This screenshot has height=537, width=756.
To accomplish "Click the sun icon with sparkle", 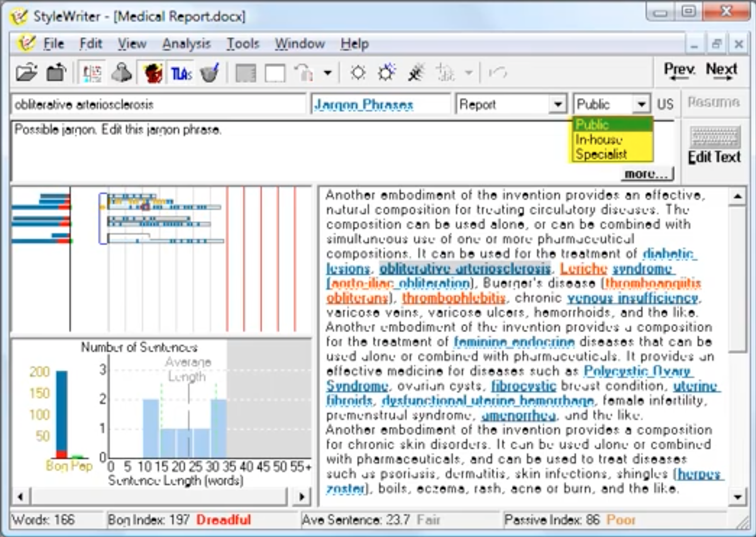I will (387, 72).
